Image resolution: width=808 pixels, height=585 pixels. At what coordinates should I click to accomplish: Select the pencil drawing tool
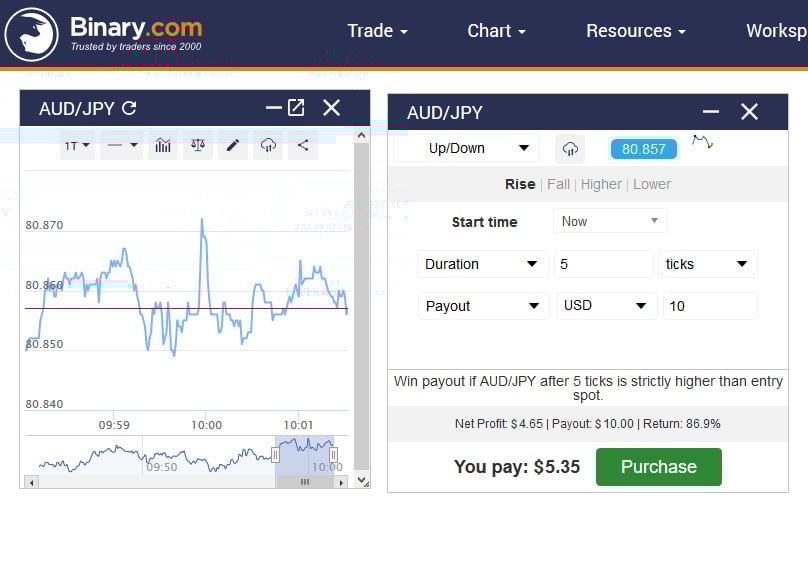point(233,146)
